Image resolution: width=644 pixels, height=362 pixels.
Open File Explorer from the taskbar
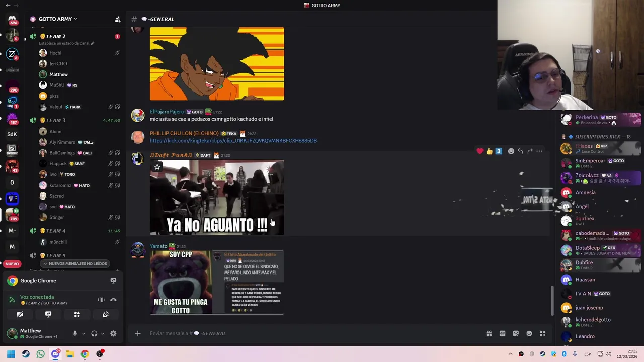pyautogui.click(x=70, y=354)
